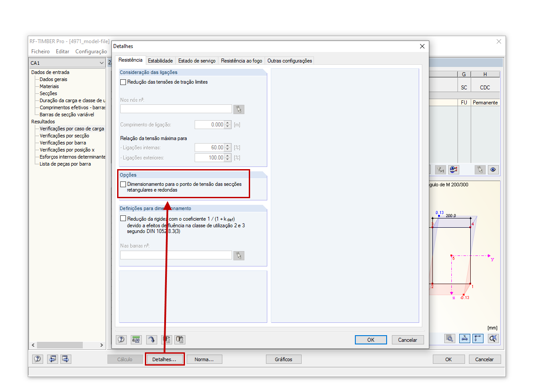Decrease Ligações internas percentage
The image size is (535, 392).
pos(228,149)
